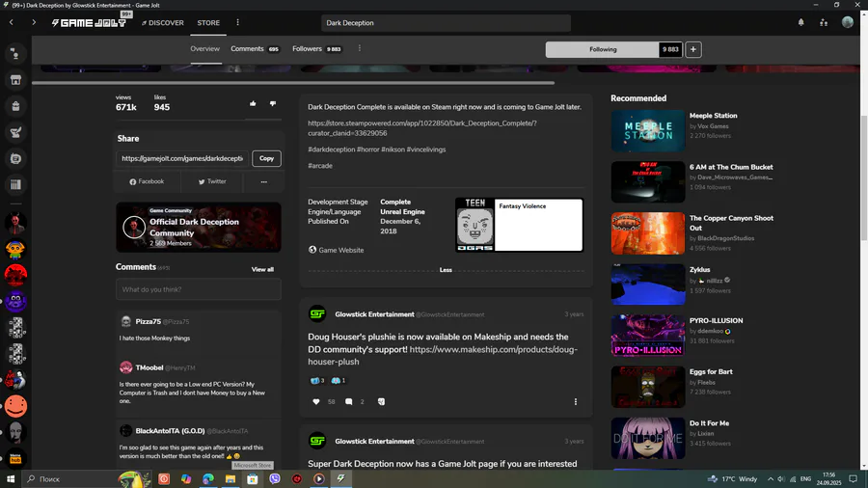Switch to the Followers tab
The height and width of the screenshot is (488, 868).
(x=316, y=48)
